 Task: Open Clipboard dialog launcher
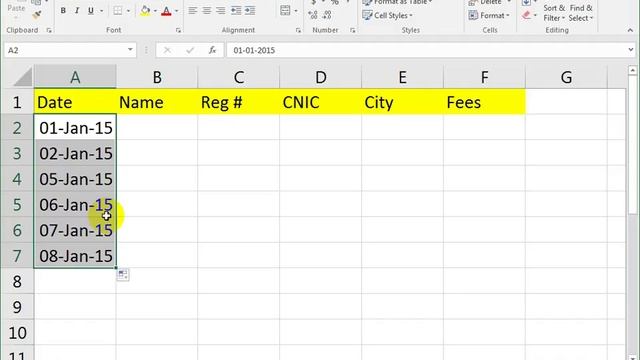(49, 30)
